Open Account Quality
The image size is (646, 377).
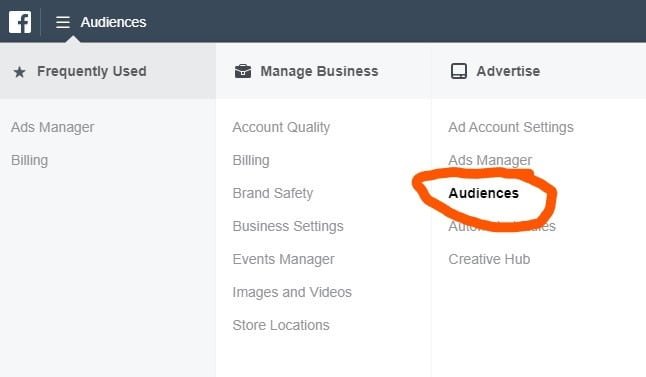tap(281, 127)
